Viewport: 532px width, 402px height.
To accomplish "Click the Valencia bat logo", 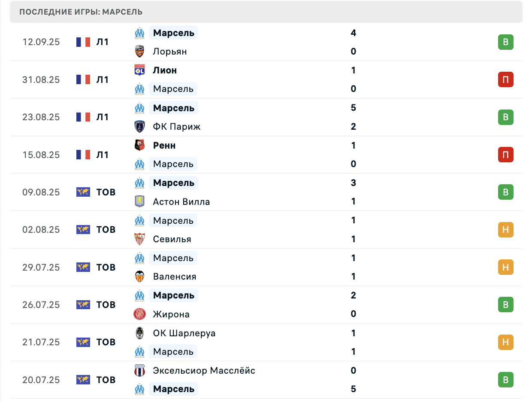I will [x=139, y=277].
